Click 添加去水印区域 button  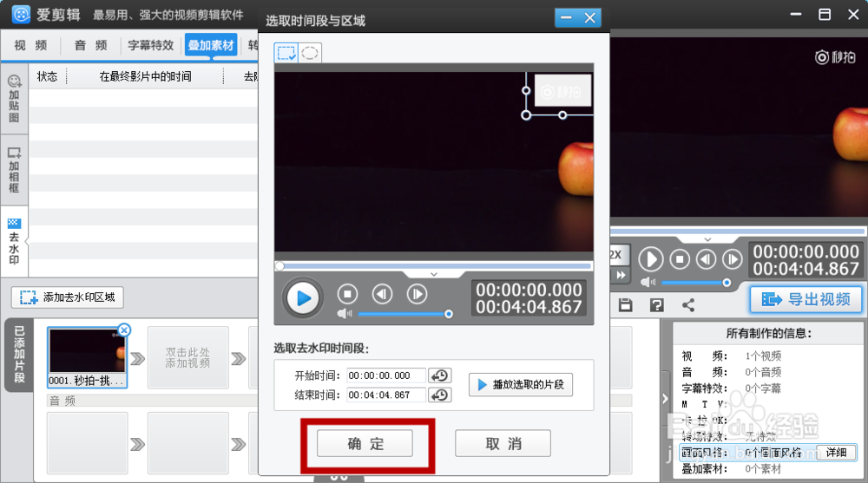(x=68, y=297)
